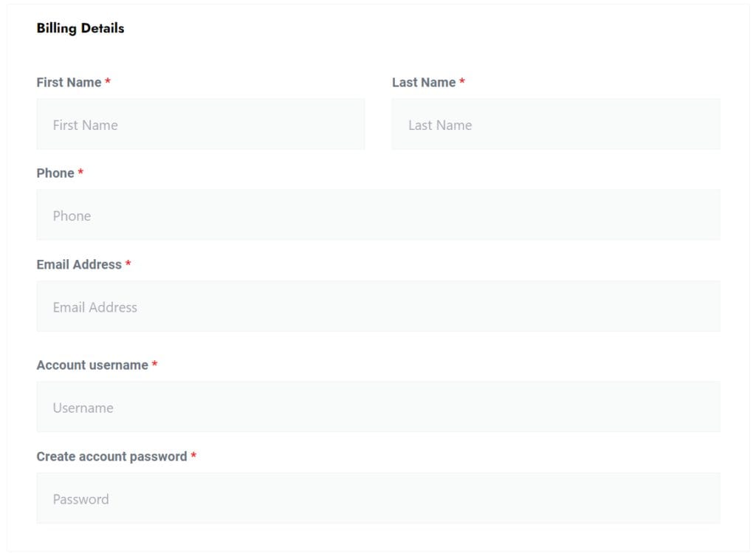
Task: Click the "First Name" field label
Action: click(x=69, y=83)
